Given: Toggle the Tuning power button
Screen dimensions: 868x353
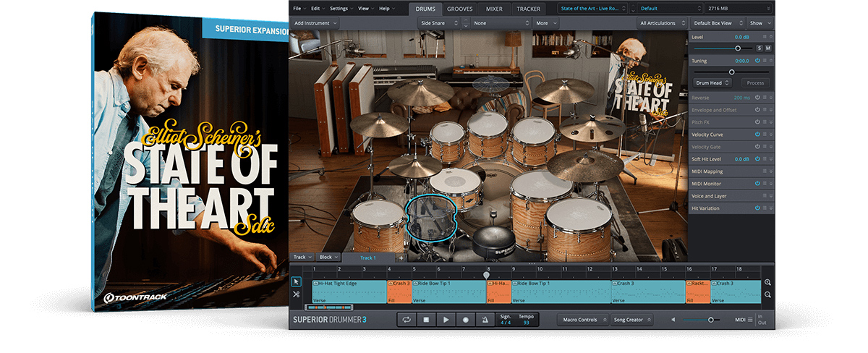Looking at the screenshot, I should (x=757, y=61).
